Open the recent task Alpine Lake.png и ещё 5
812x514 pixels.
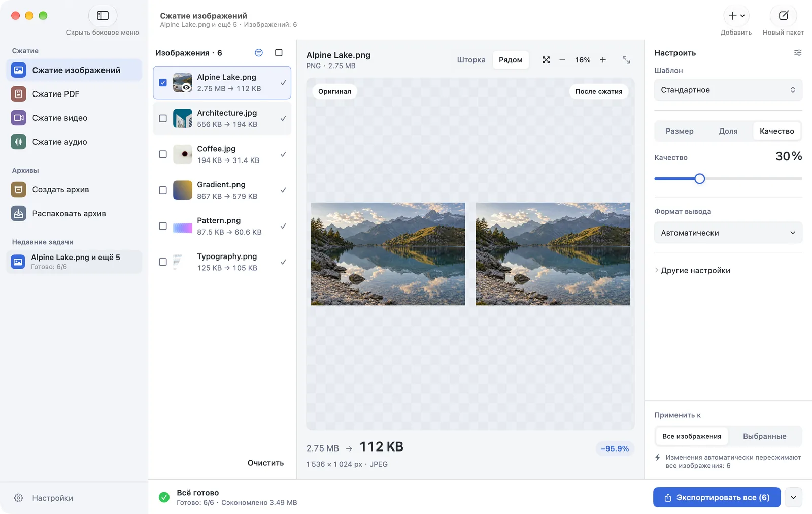74,262
